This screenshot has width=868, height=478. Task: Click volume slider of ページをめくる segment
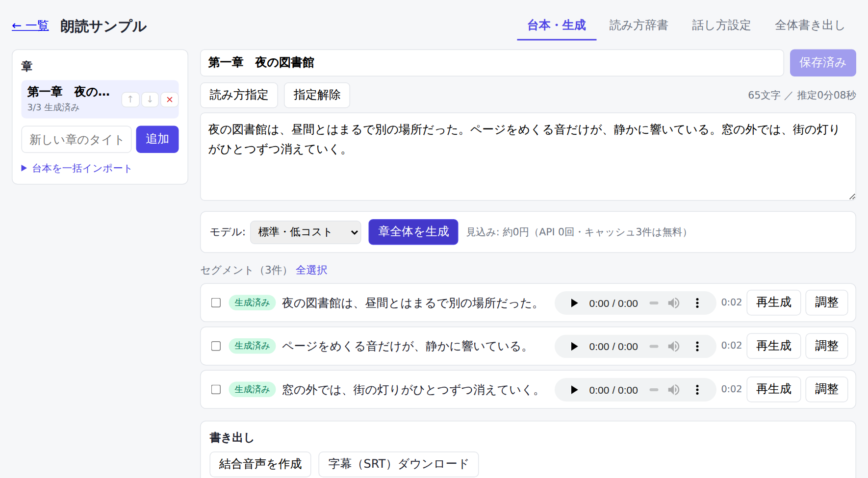click(654, 347)
